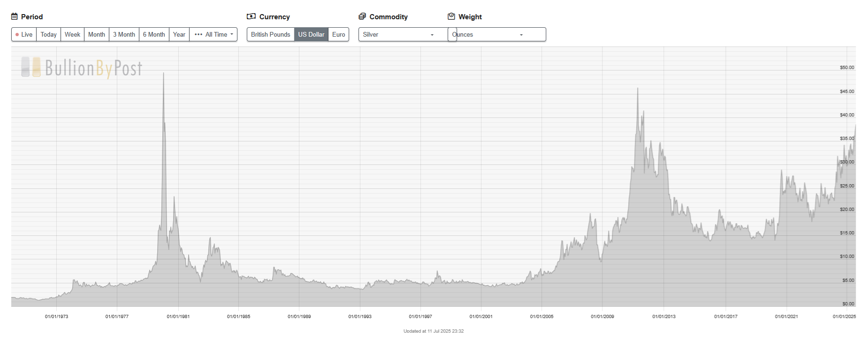Click the $0.00 price axis label
Screen dimensions: 868x343
click(x=848, y=304)
